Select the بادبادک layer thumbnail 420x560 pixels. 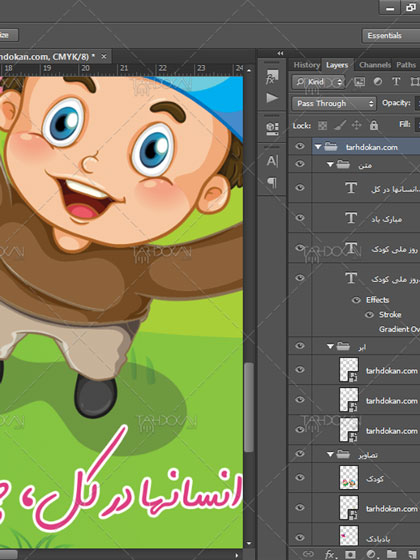click(349, 536)
